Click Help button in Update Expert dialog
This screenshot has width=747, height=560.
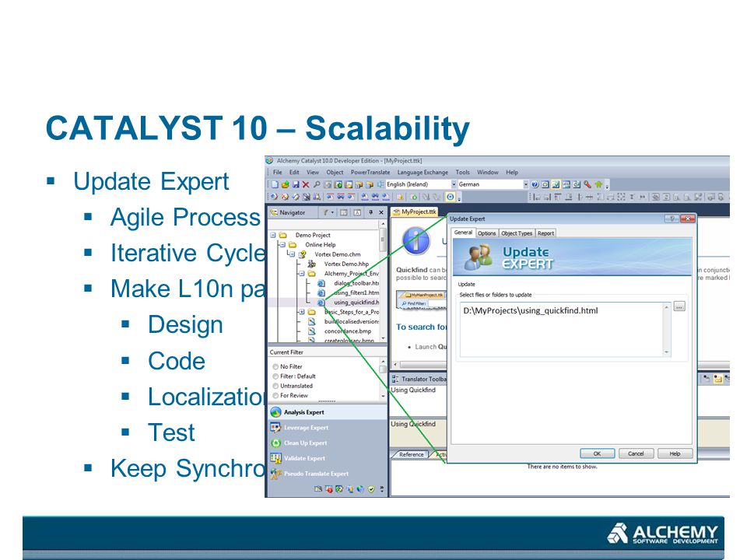(x=675, y=453)
